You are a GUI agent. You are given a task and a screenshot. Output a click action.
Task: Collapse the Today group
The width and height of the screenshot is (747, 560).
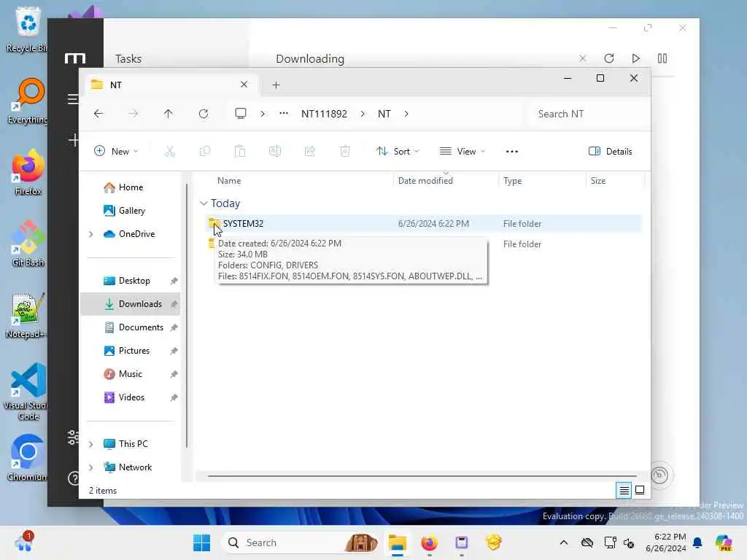click(204, 203)
